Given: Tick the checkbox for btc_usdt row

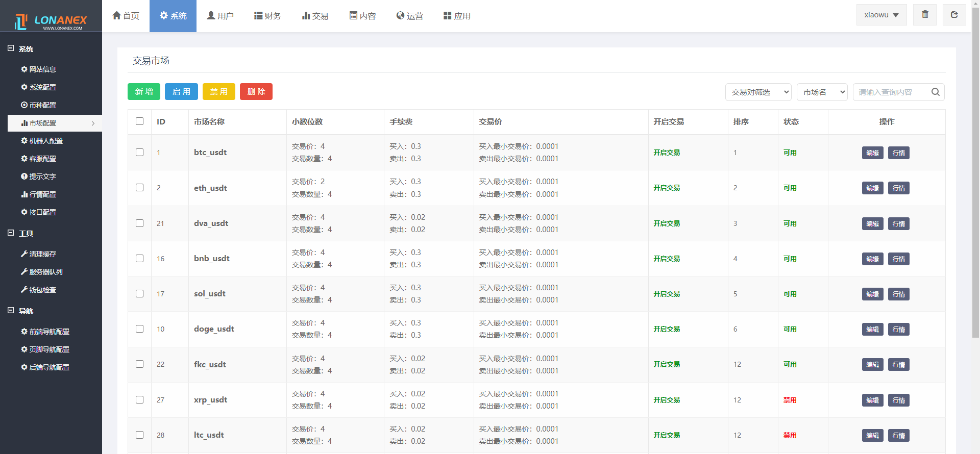Looking at the screenshot, I should pyautogui.click(x=140, y=153).
